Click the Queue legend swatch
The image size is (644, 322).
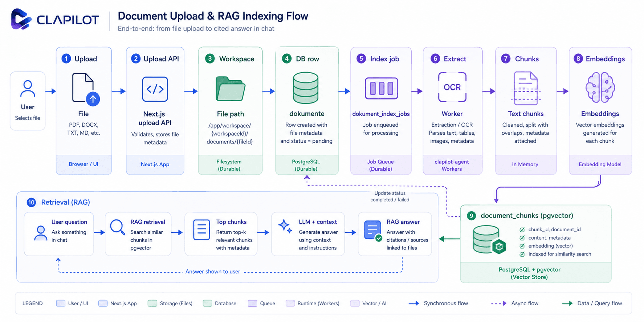pos(253,303)
